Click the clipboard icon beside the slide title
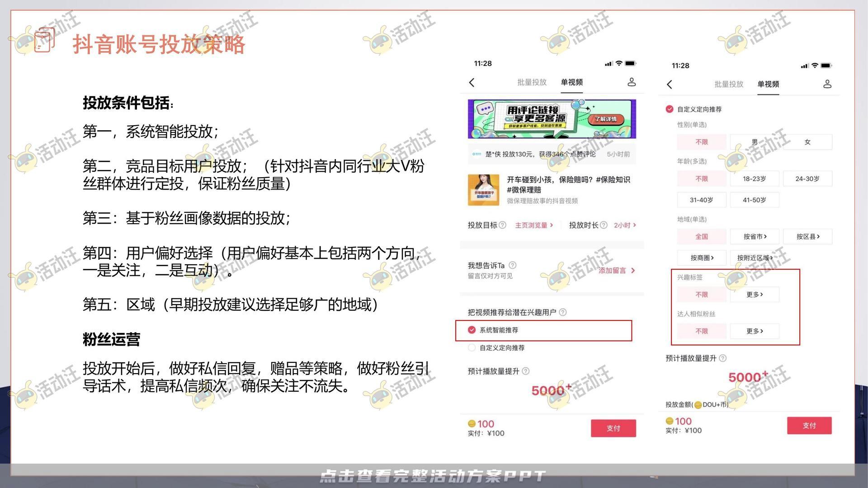Viewport: 868px width, 488px height. (x=44, y=40)
